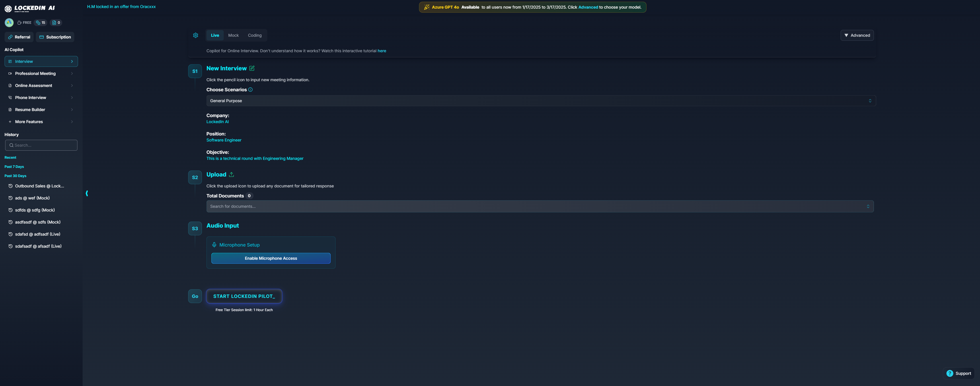Click the plus icon for More Features
This screenshot has height=386, width=980.
10,122
